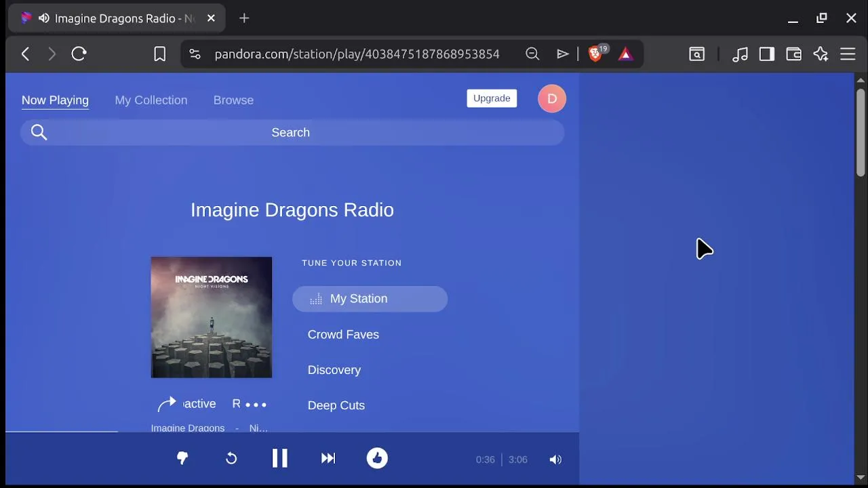Viewport: 868px width, 488px height.
Task: Click the thumbs up icon
Action: pyautogui.click(x=377, y=459)
